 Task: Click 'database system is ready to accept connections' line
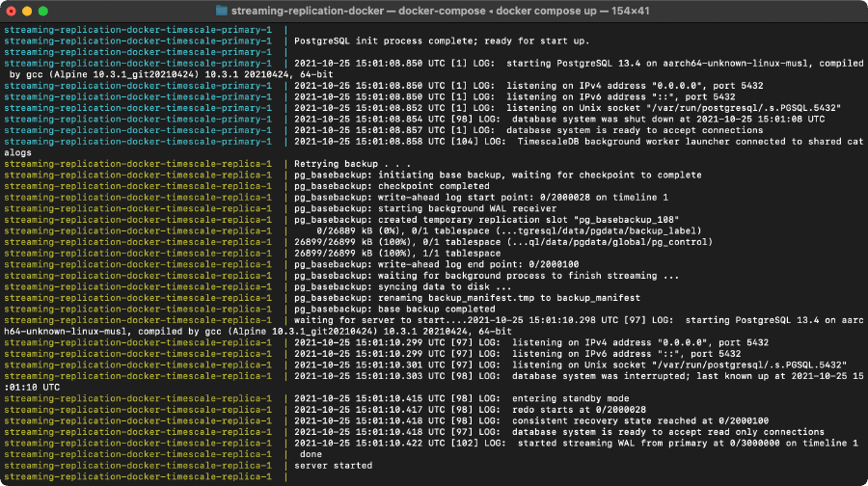529,130
